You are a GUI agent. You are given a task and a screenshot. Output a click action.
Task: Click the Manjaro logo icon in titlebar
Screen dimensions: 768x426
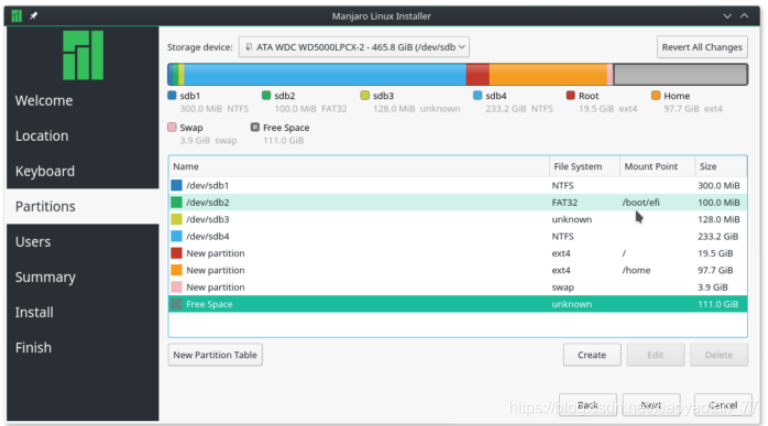point(17,16)
